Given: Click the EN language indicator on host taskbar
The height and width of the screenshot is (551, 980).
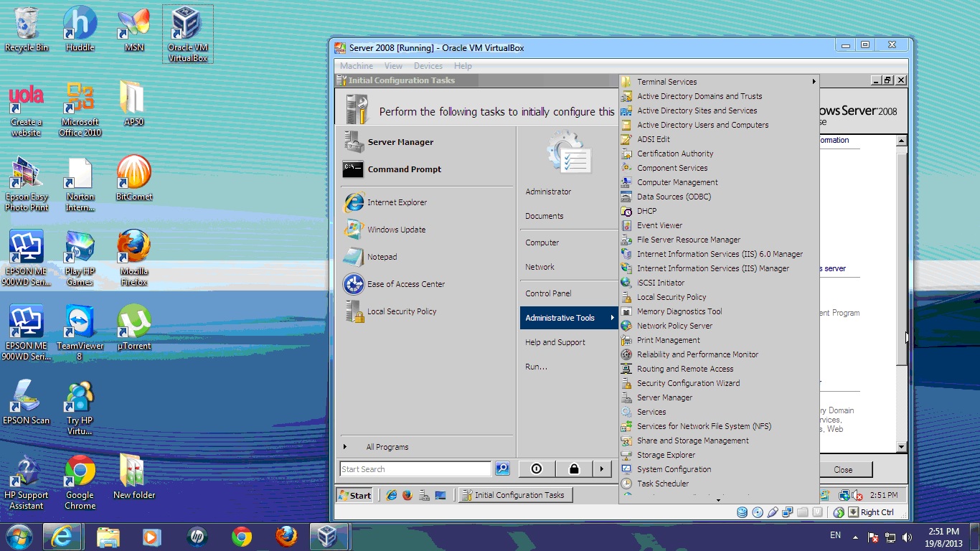Looking at the screenshot, I should (x=835, y=535).
